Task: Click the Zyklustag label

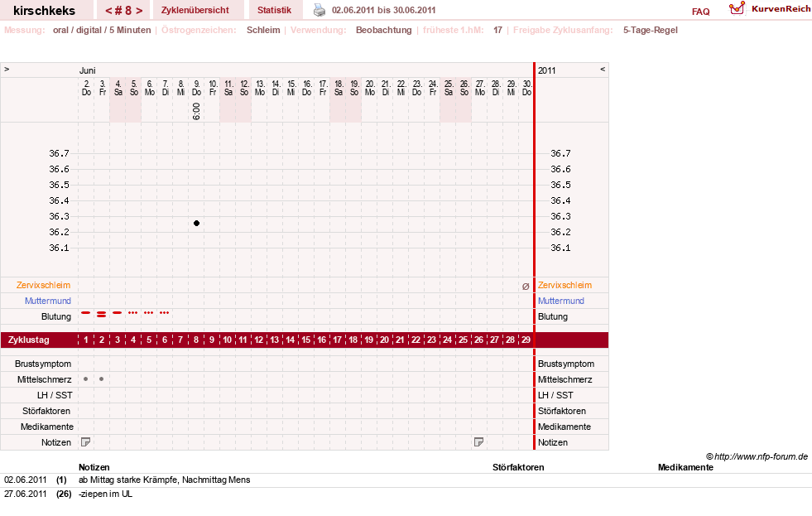Action: (x=28, y=340)
